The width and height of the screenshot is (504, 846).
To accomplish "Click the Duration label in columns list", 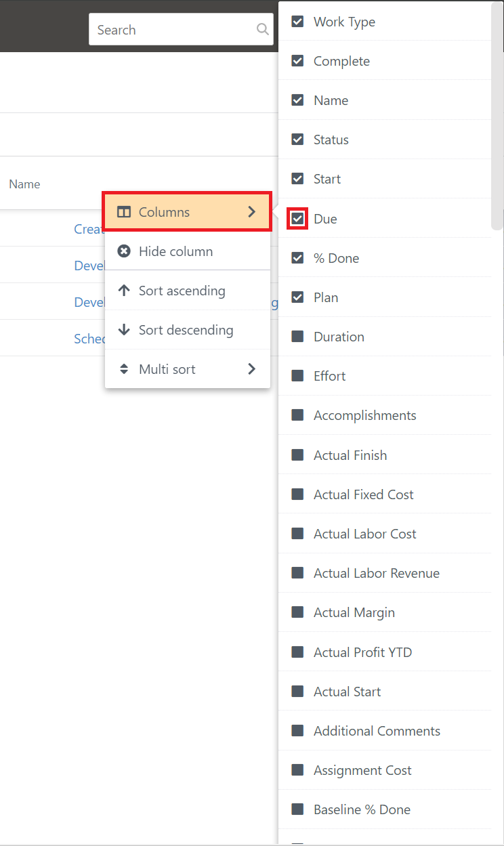I will [x=339, y=337].
